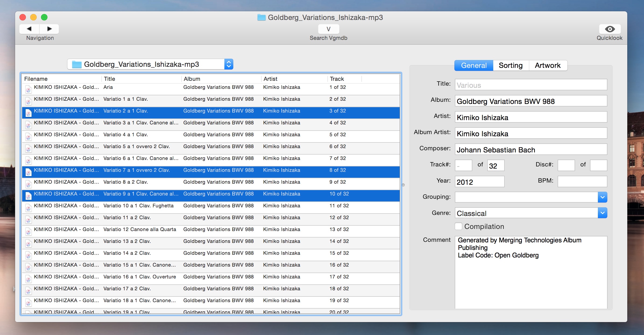Click the file icon of the Variatio 7 row
Image resolution: width=644 pixels, height=335 pixels.
(28, 172)
